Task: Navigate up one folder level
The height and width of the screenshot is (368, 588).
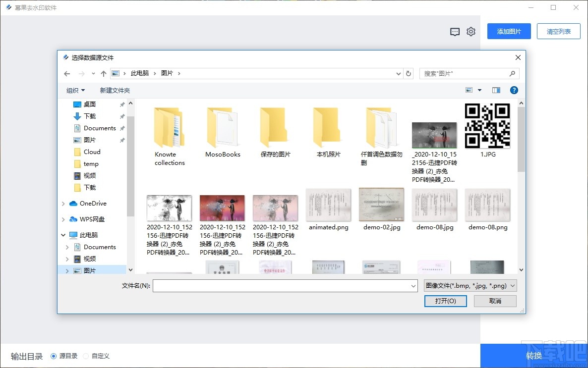Action: click(x=104, y=74)
